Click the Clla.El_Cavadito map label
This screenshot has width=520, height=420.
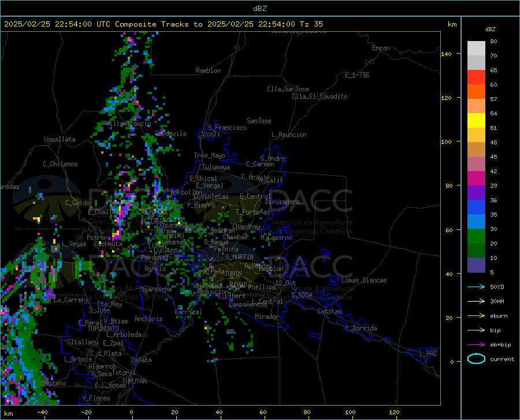tap(320, 96)
